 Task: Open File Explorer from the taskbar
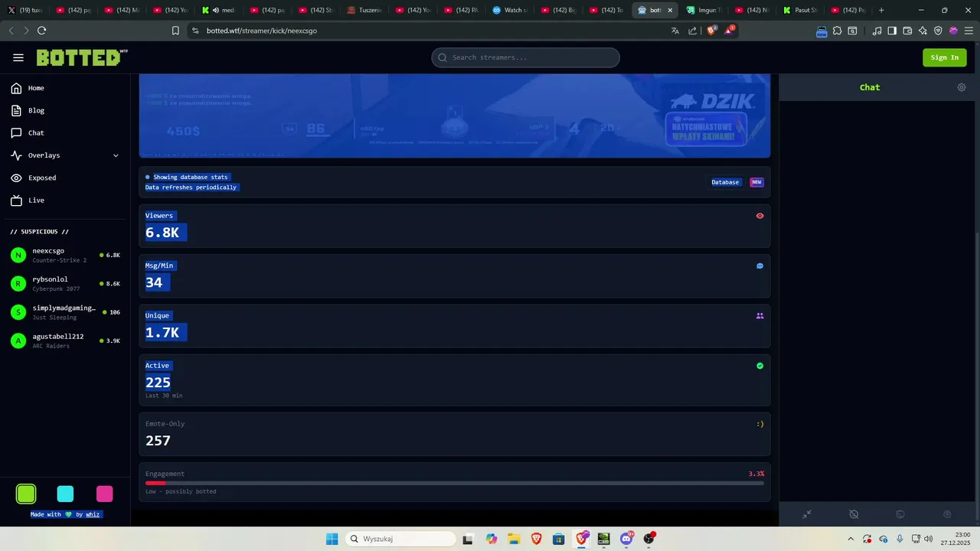(x=514, y=539)
